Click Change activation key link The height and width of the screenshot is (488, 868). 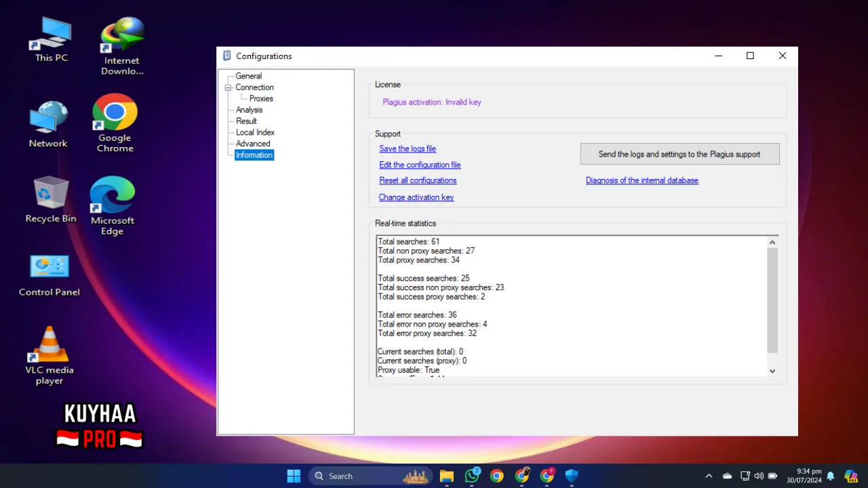[416, 197]
